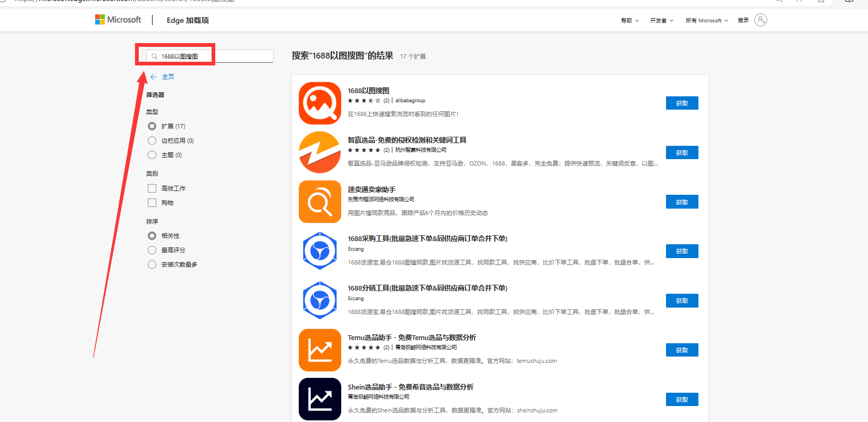Image resolution: width=868 pixels, height=422 pixels.
Task: Check the 购物 category box
Action: (152, 203)
